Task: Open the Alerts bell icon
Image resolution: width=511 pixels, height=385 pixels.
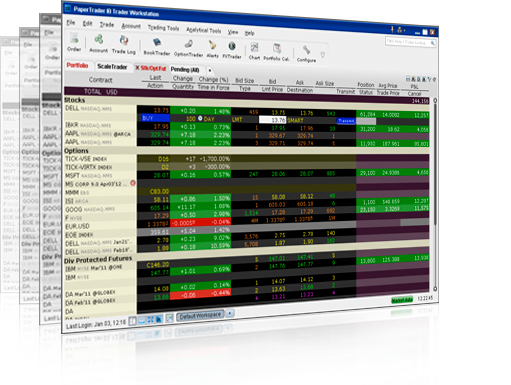Action: 212,49
